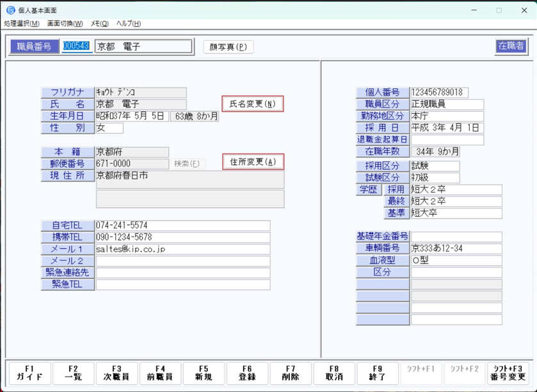The image size is (537, 392).
Task: Click into the 携帯TEL field
Action: coord(182,238)
